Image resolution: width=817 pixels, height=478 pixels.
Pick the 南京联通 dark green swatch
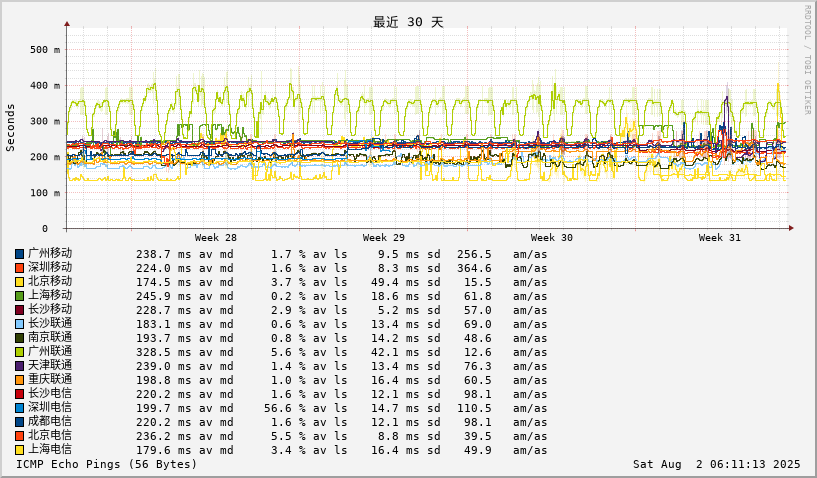[x=19, y=339]
